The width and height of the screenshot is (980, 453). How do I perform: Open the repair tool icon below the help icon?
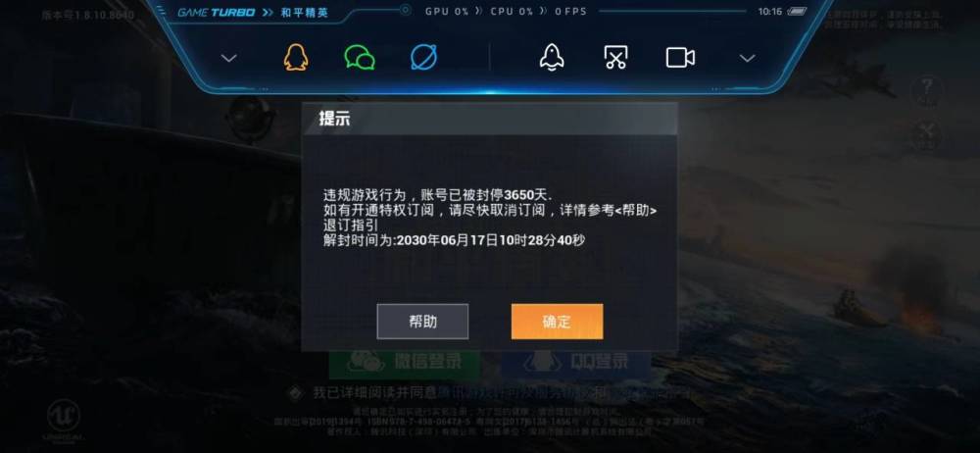click(926, 134)
